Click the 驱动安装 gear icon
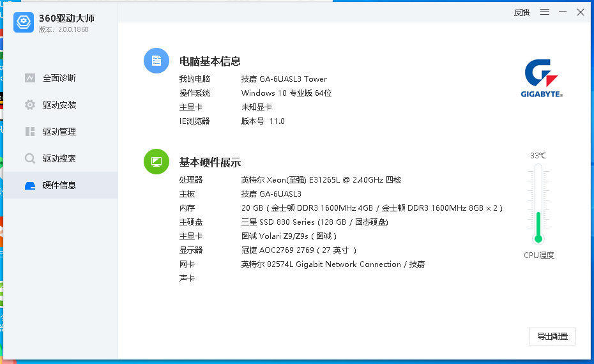The height and width of the screenshot is (364, 594). [x=30, y=105]
